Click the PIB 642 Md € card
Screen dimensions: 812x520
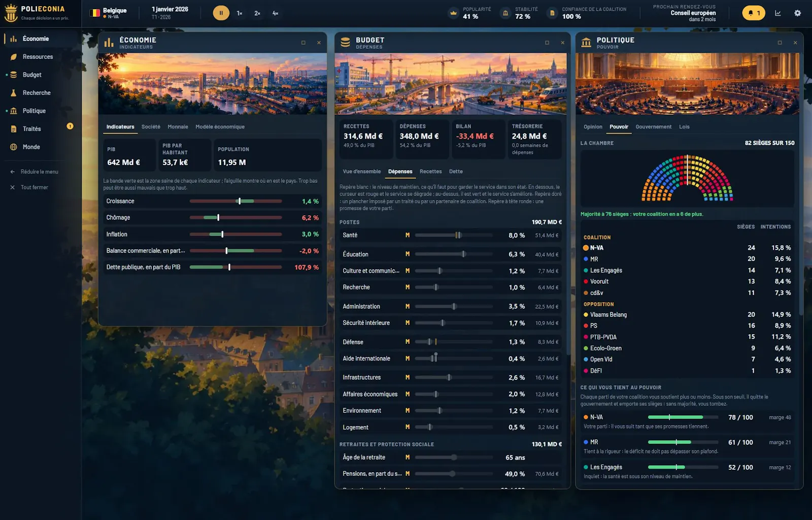click(x=129, y=155)
